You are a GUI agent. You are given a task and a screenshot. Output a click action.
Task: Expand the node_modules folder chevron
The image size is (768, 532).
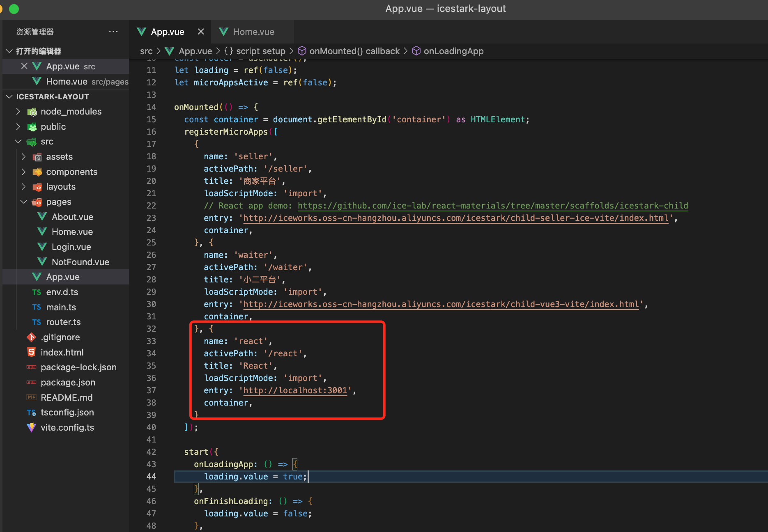[x=18, y=112]
